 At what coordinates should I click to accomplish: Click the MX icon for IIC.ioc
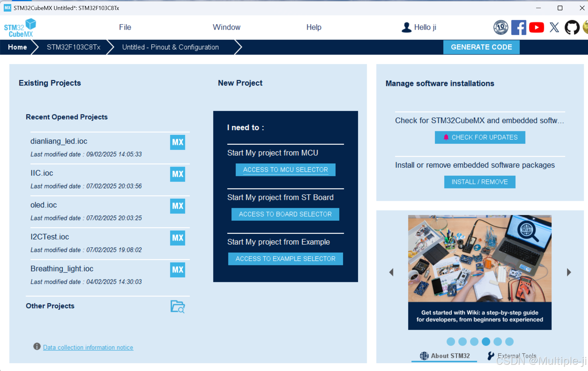pyautogui.click(x=177, y=174)
